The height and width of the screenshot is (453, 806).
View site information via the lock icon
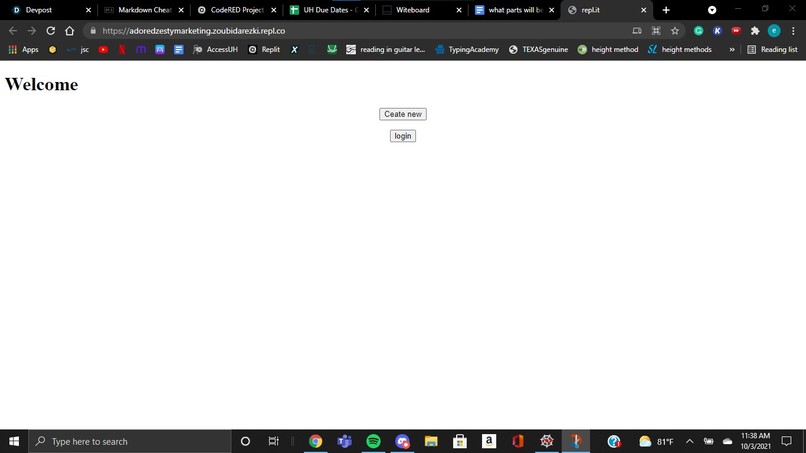click(93, 31)
